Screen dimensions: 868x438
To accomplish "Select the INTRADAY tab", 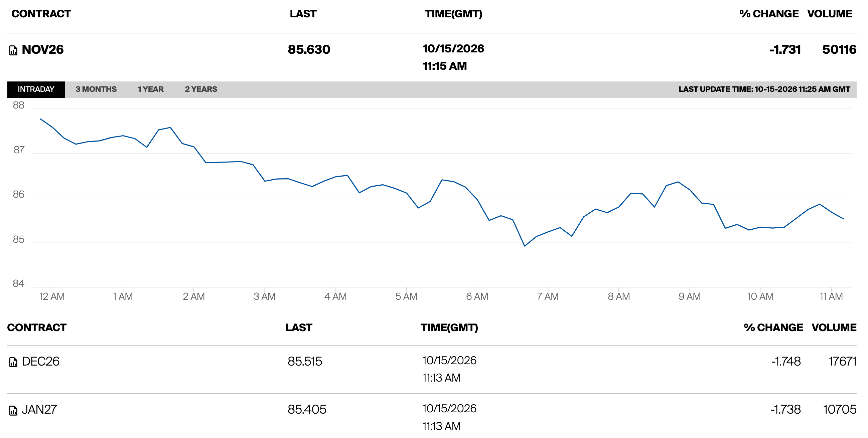I will (x=36, y=89).
